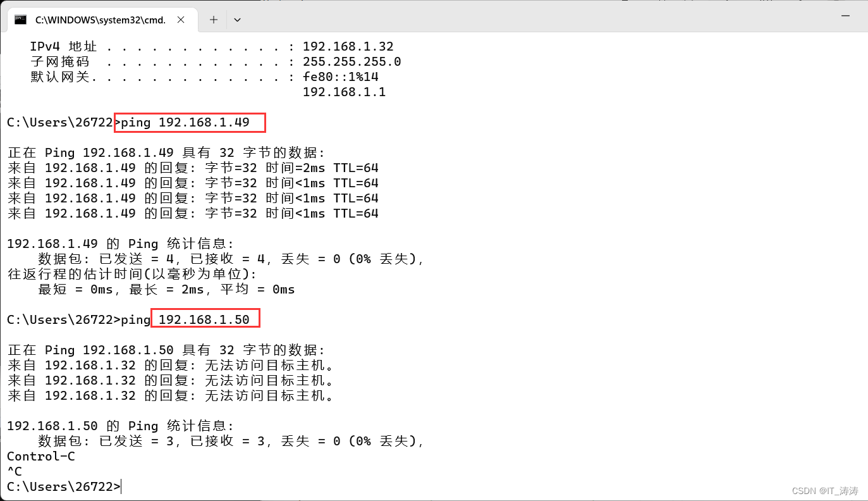Click the IPv4 address 192.168.1.32 line
Viewport: 868px width, 501px height.
212,47
